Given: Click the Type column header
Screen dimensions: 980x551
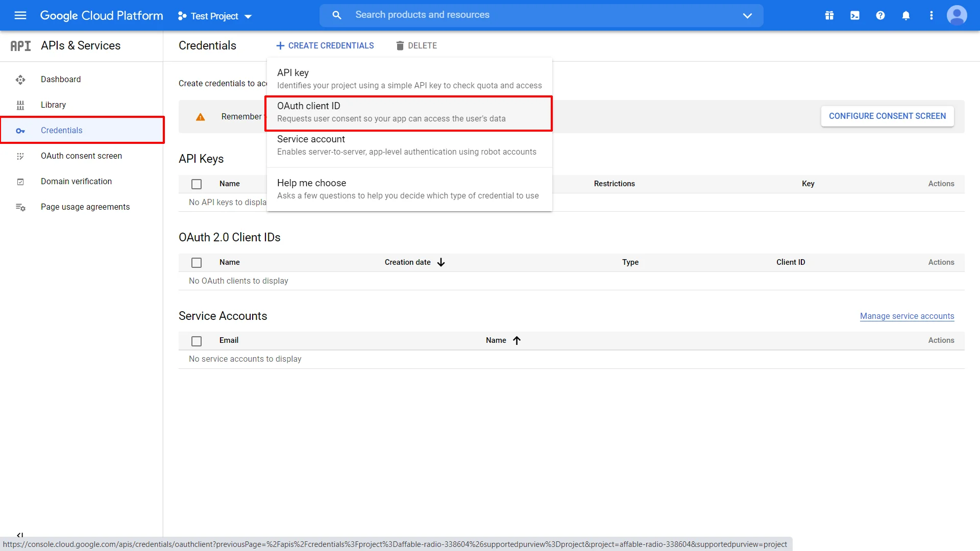Looking at the screenshot, I should (x=630, y=262).
